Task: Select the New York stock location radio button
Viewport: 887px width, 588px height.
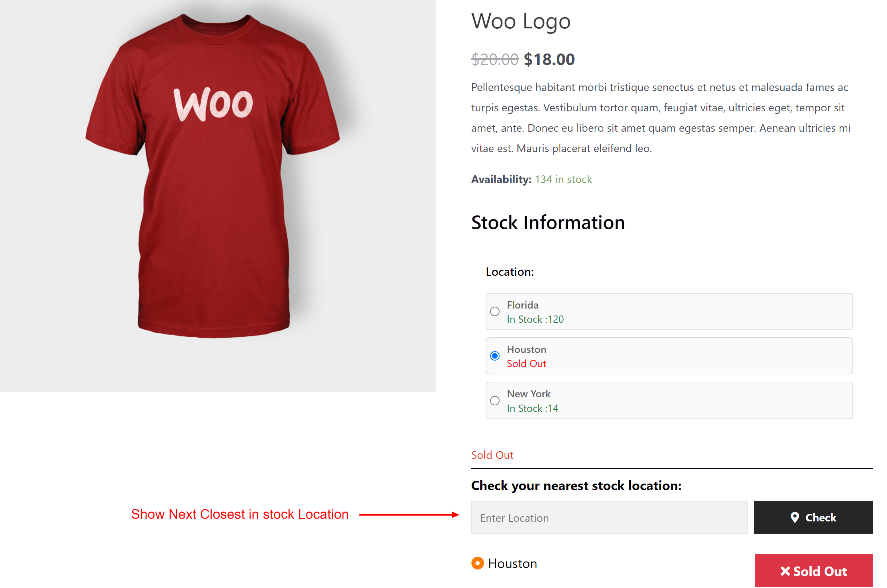Action: pos(495,401)
